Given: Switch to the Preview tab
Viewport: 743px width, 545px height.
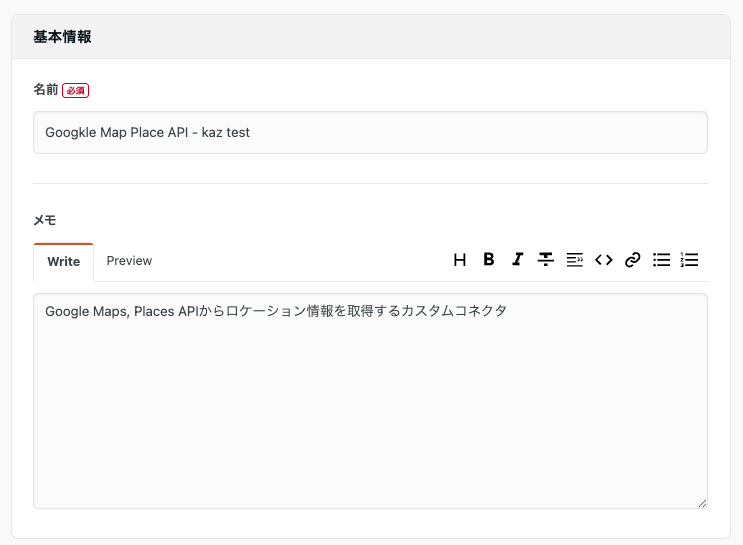Looking at the screenshot, I should point(129,261).
